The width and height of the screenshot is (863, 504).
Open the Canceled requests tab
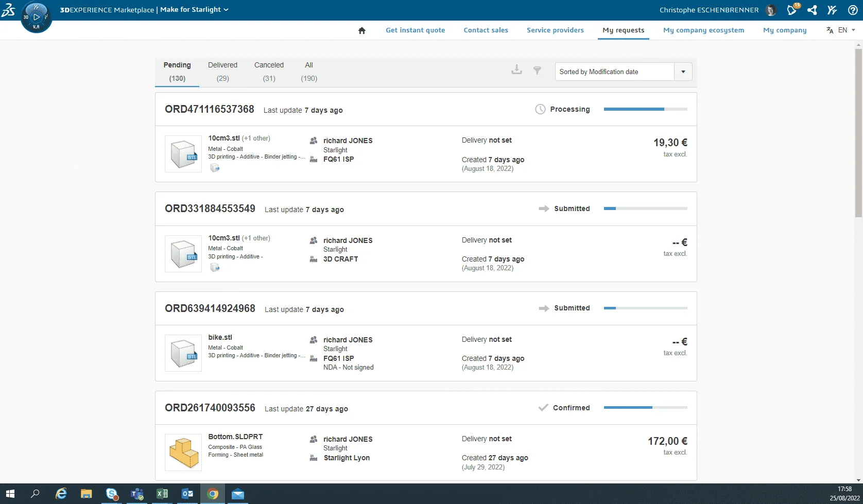click(x=269, y=71)
